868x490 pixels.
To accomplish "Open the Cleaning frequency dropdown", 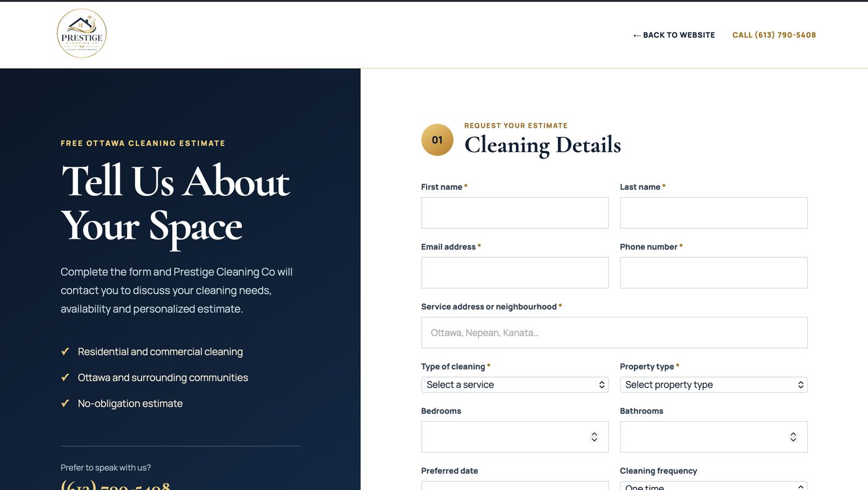I will click(714, 486).
